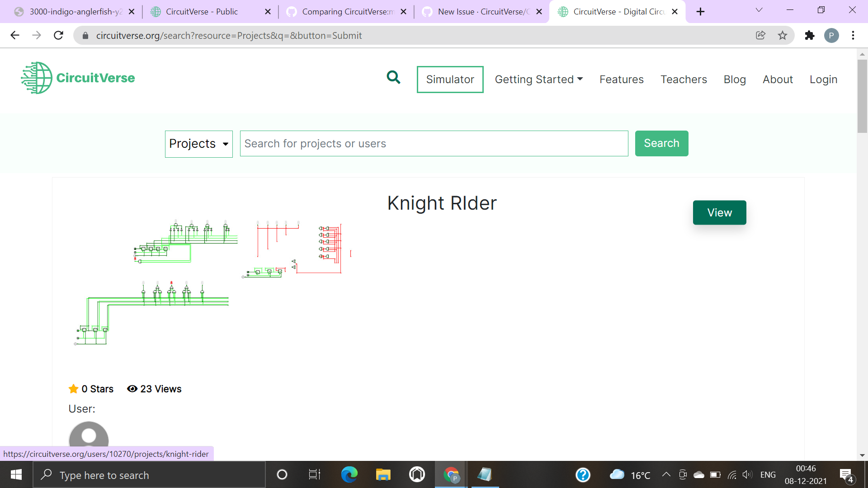
Task: Open the Chrome profile avatar icon
Action: point(831,35)
